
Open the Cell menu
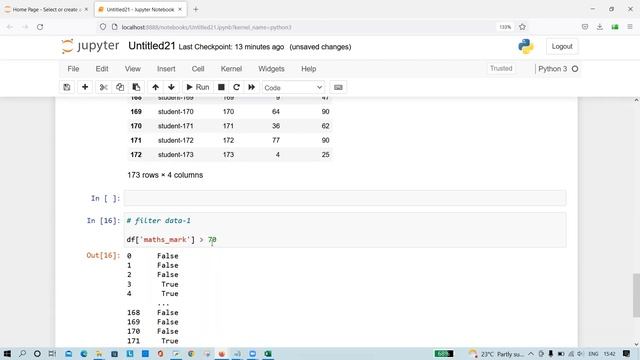(x=198, y=69)
